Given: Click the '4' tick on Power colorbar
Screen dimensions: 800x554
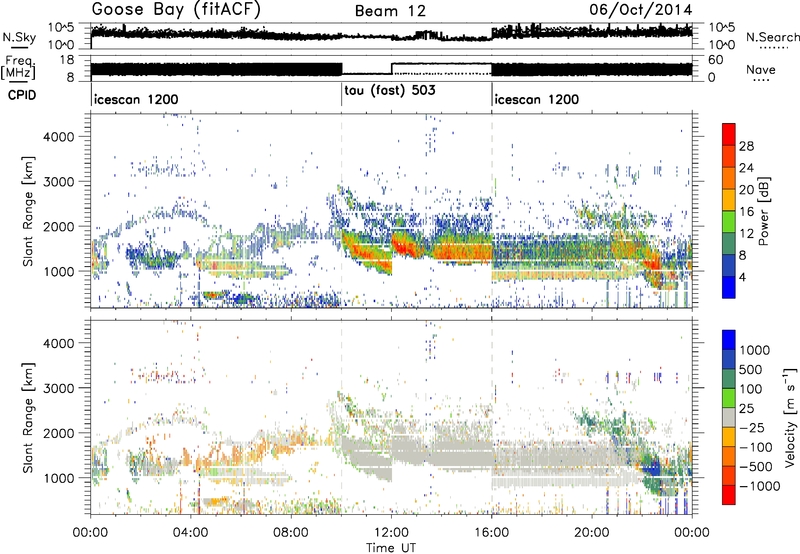Looking at the screenshot, I should point(743,277).
